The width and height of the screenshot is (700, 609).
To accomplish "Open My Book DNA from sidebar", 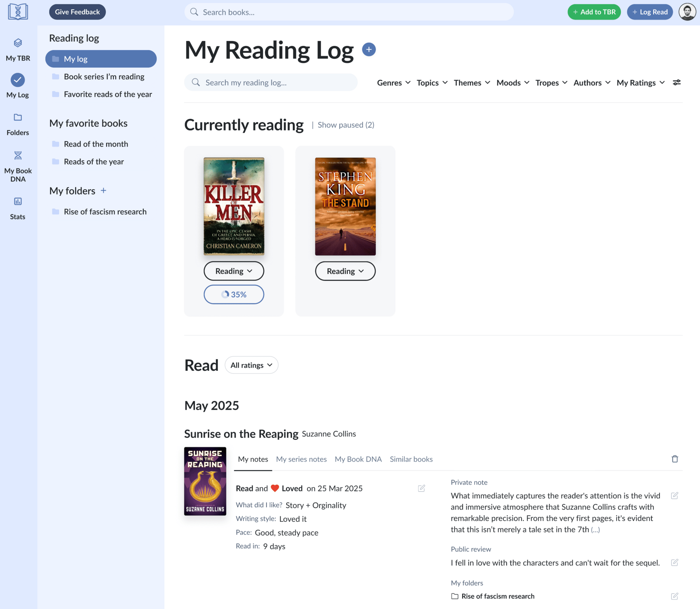I will point(18,166).
